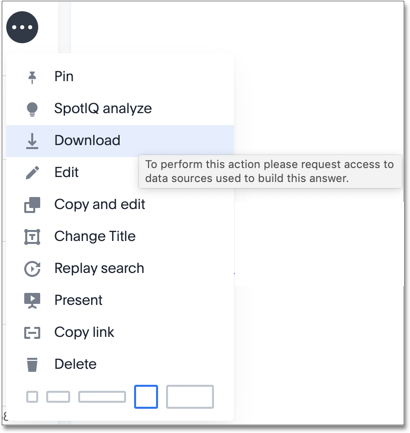
Task: Click the pencil icon beside Edit
Action: [32, 173]
